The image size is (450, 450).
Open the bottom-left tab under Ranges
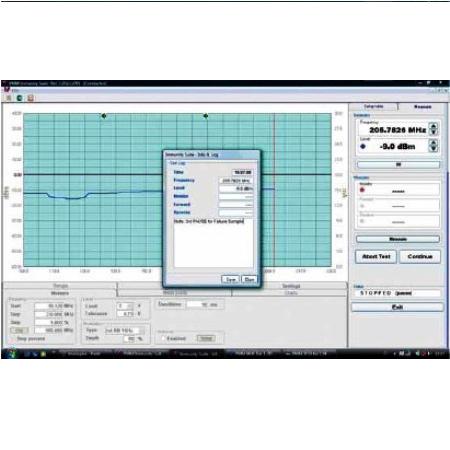(60, 293)
